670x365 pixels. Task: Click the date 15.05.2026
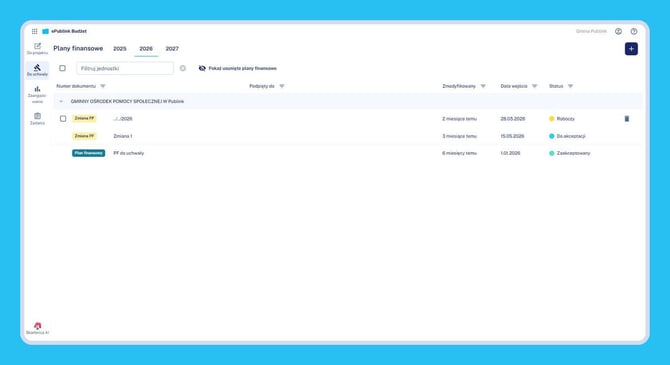512,136
